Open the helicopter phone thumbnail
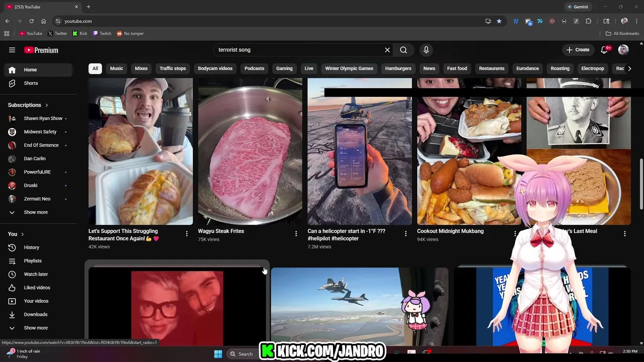Image resolution: width=644 pixels, height=362 pixels. (360, 151)
